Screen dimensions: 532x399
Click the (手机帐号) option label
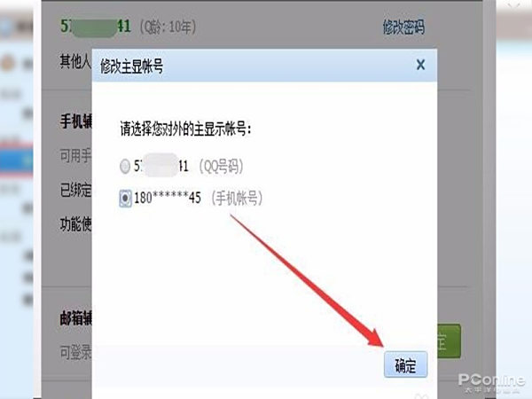(x=237, y=198)
